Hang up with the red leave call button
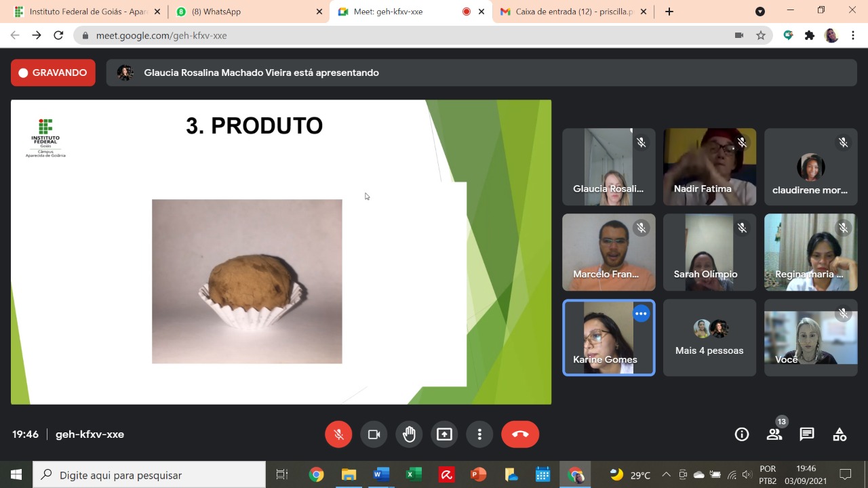This screenshot has height=488, width=868. click(x=520, y=434)
